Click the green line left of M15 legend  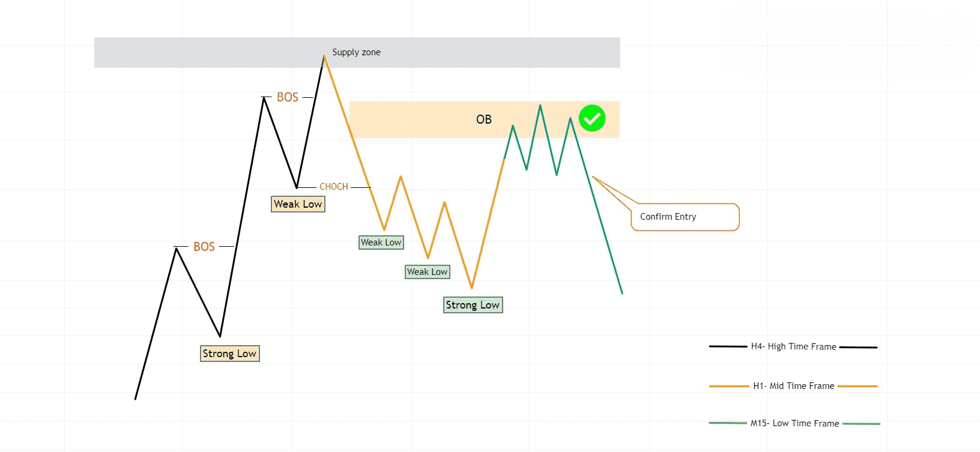pos(728,423)
